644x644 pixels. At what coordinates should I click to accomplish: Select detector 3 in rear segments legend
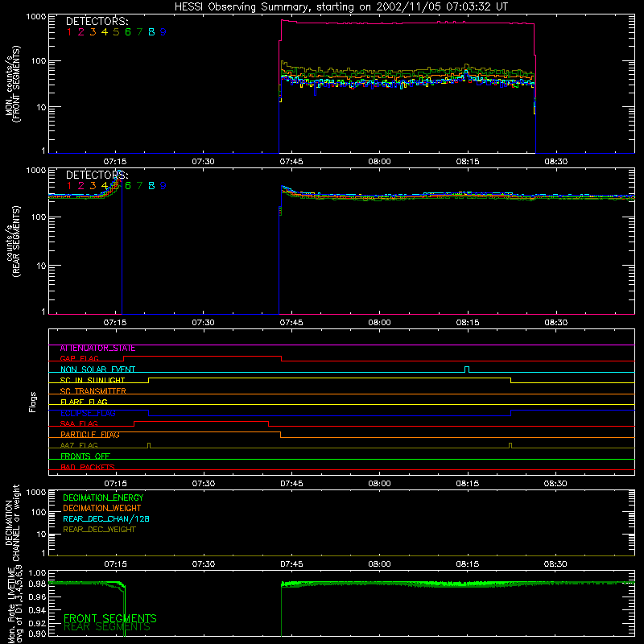93,186
